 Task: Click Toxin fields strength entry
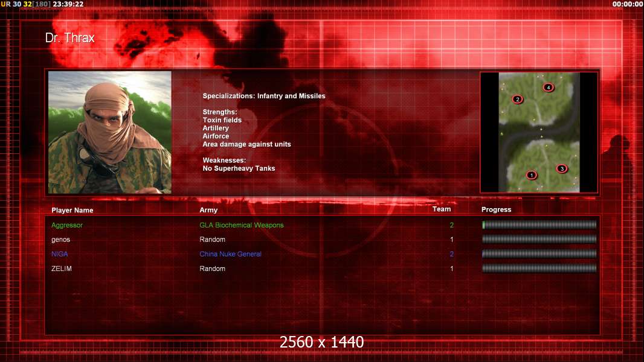pyautogui.click(x=222, y=120)
